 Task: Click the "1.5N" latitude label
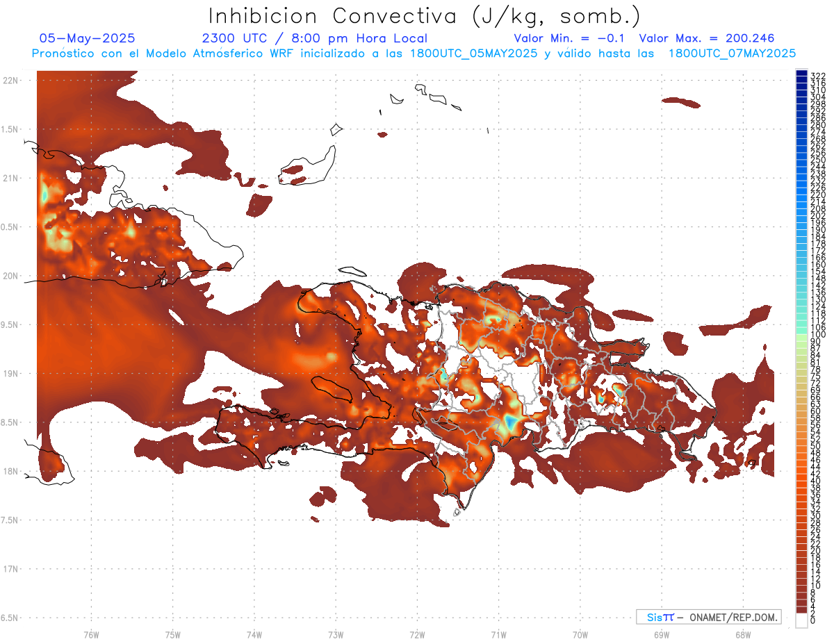coord(10,129)
